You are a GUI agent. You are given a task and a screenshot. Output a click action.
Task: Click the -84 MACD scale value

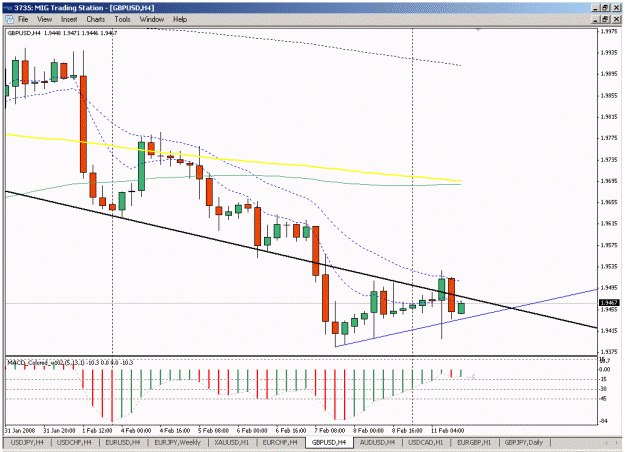[x=604, y=421]
